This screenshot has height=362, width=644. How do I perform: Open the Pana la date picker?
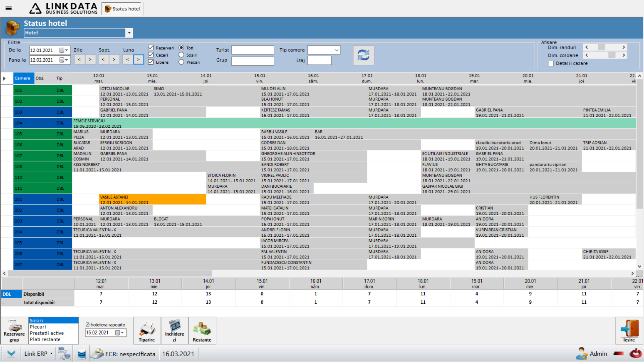(64, 60)
